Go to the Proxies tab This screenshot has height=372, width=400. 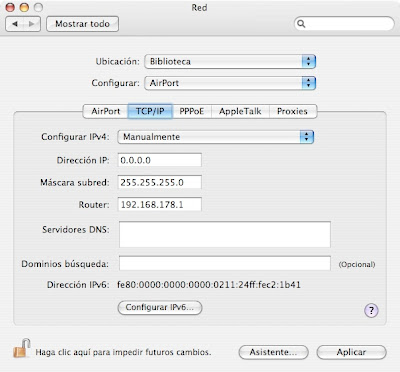[x=292, y=111]
